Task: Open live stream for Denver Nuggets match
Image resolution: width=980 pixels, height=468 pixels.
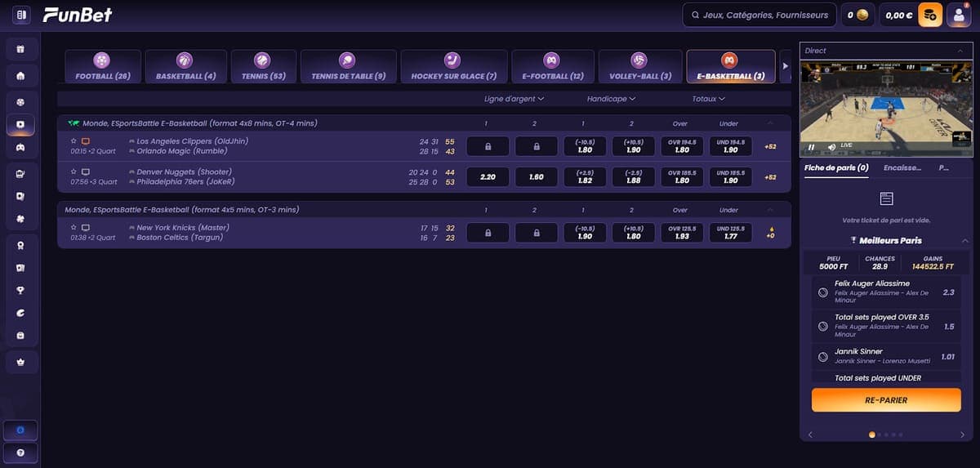Action: [86, 172]
